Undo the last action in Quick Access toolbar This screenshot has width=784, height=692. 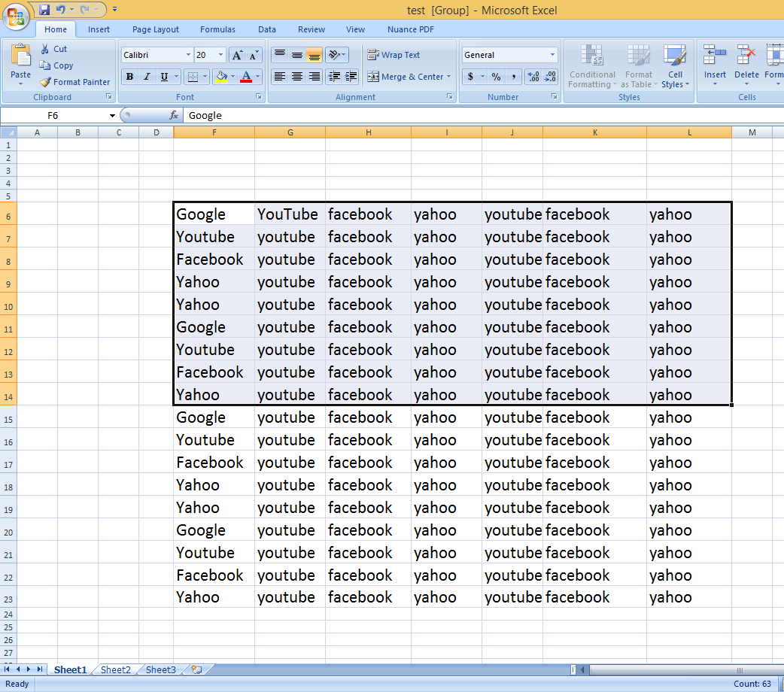61,10
